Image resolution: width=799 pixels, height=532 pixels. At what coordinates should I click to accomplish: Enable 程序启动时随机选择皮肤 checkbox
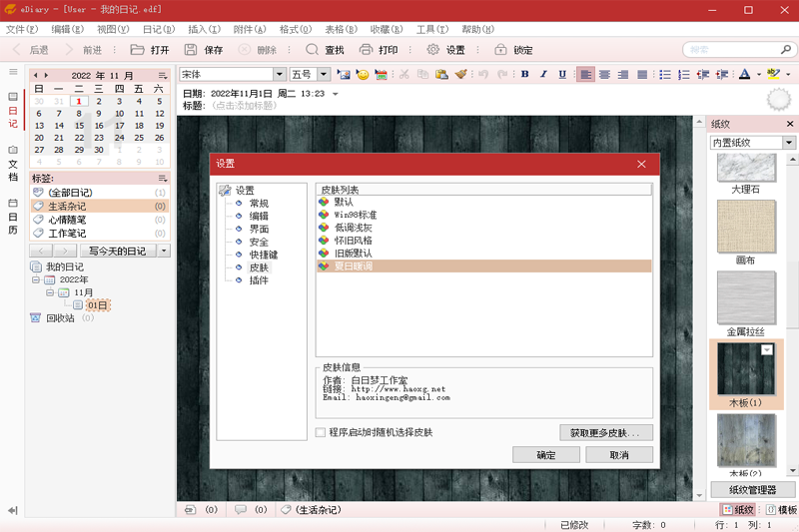[321, 433]
